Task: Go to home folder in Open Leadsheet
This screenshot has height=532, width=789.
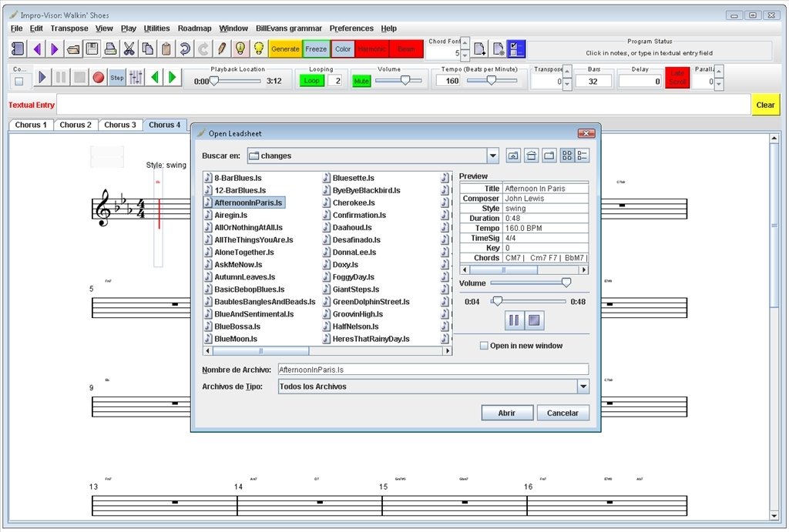Action: point(531,156)
